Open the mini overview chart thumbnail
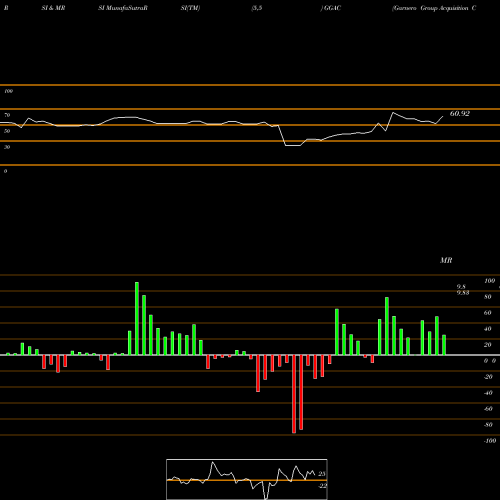This screenshot has width=500, height=500. (x=247, y=479)
